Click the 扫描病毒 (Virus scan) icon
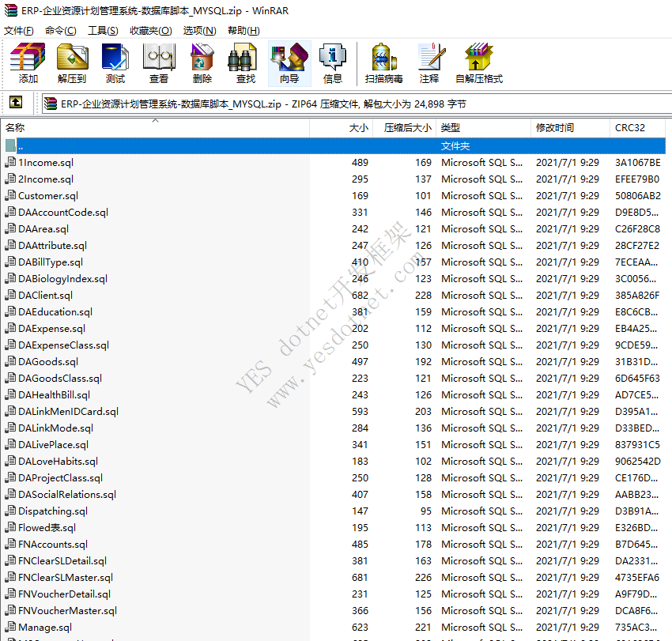This screenshot has height=641, width=672. tap(384, 58)
